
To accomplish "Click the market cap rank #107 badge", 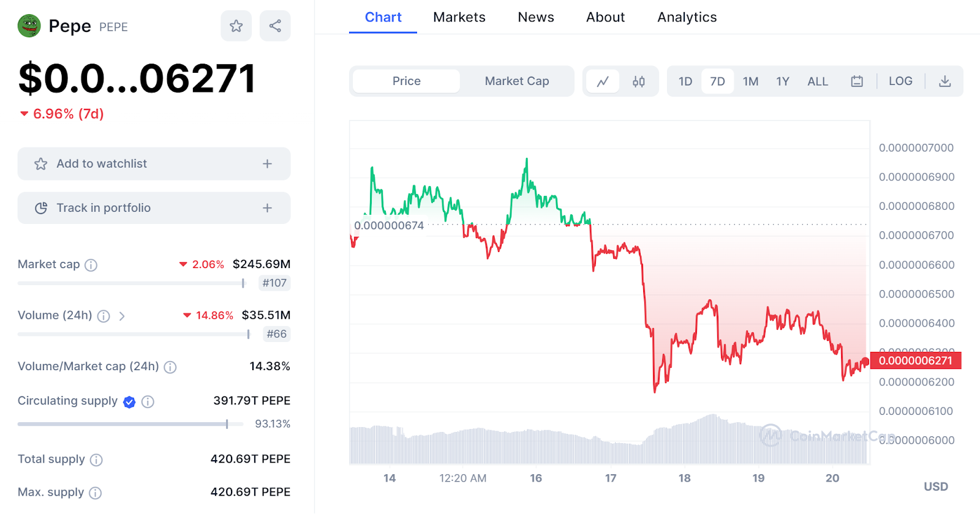I will click(x=274, y=283).
